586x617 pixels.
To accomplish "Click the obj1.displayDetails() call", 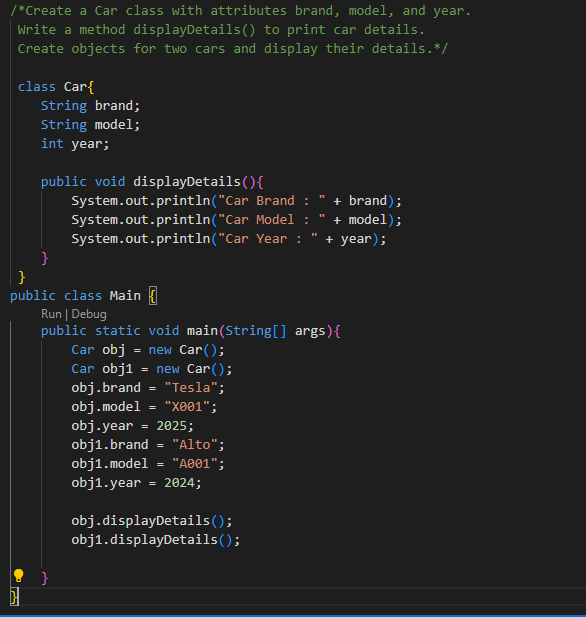I will [x=155, y=540].
